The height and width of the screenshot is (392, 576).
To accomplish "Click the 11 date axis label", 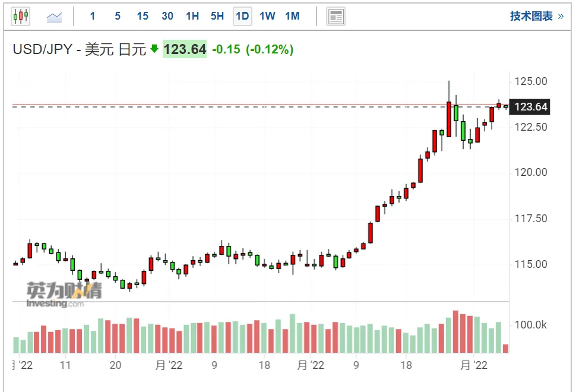I will coord(65,365).
